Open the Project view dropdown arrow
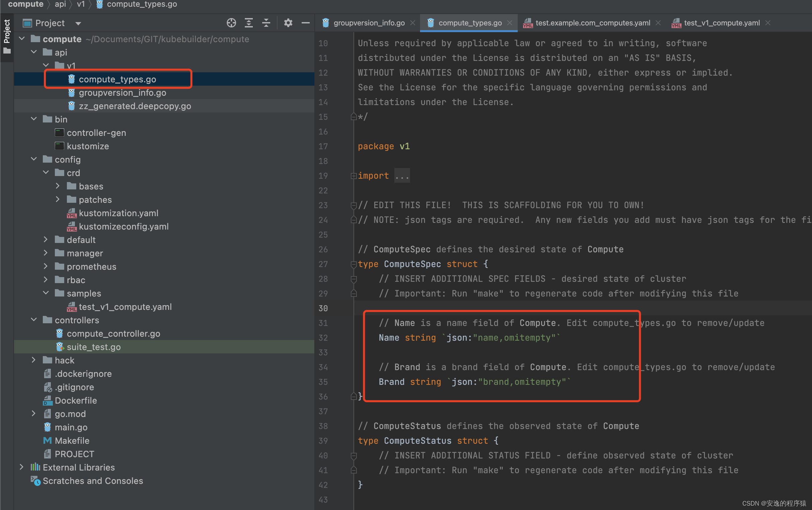Viewport: 812px width, 510px height. (x=78, y=24)
